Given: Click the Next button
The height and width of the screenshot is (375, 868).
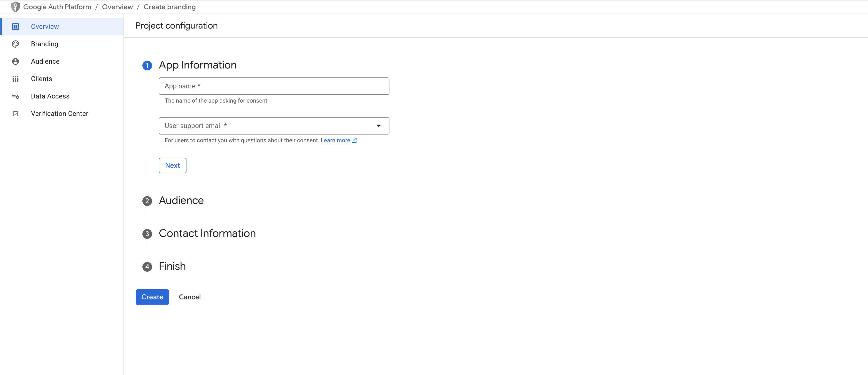Looking at the screenshot, I should click(172, 165).
